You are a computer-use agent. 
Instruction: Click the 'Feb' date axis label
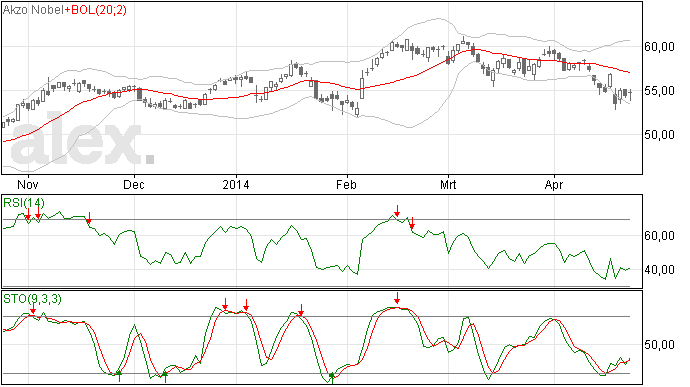tap(346, 185)
